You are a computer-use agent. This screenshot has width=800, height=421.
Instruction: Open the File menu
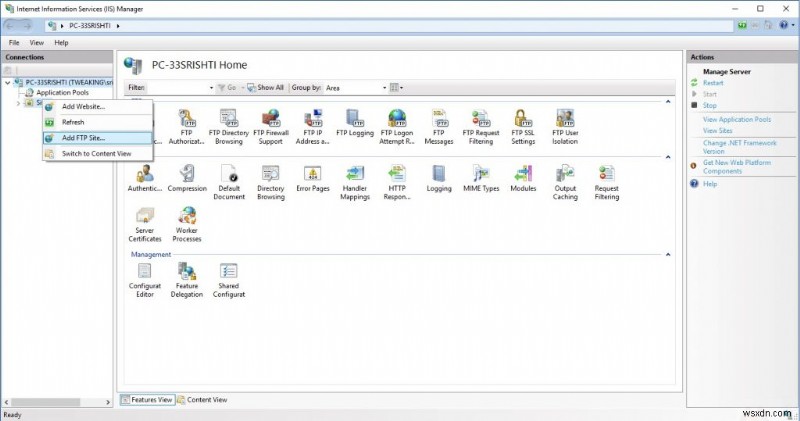pos(14,43)
